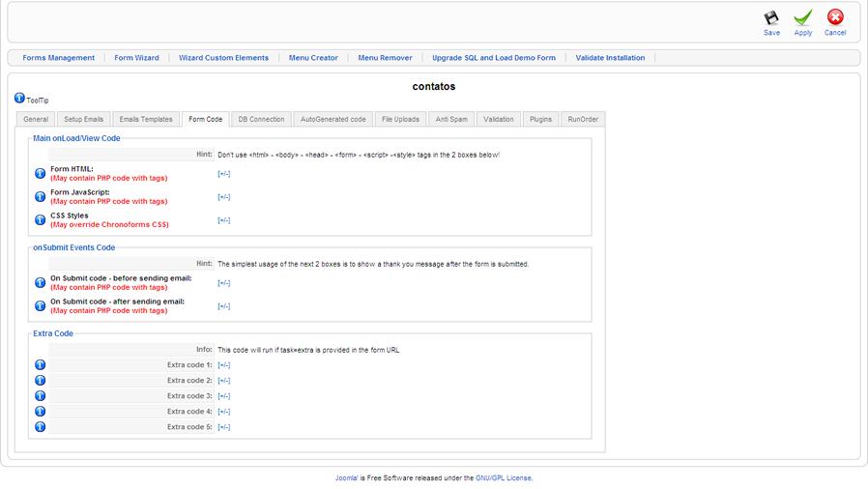This screenshot has width=868, height=489.
Task: Expand On Submit code before sending email
Action: pyautogui.click(x=223, y=283)
